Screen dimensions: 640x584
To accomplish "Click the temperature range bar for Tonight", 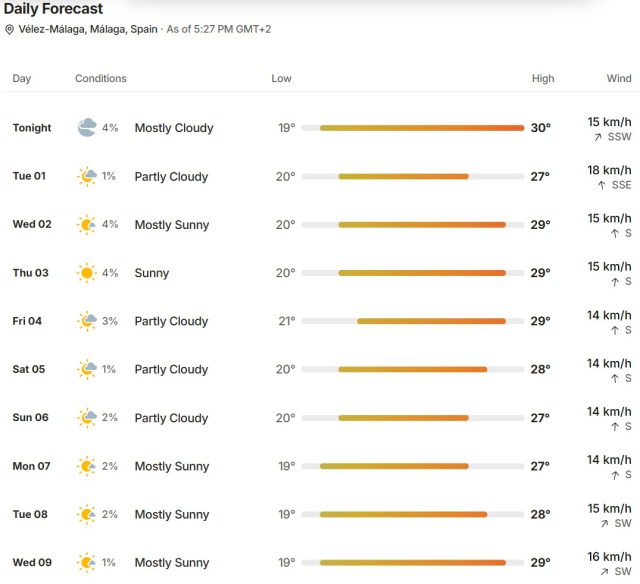I will tap(413, 128).
